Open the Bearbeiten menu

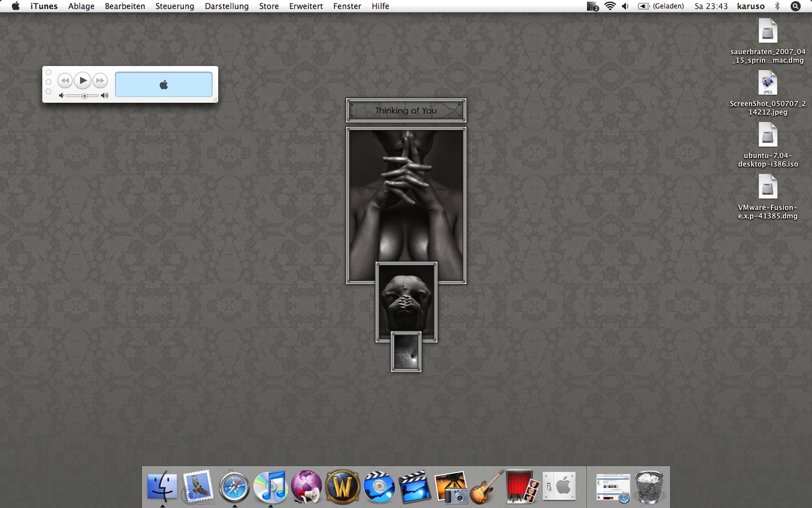125,6
